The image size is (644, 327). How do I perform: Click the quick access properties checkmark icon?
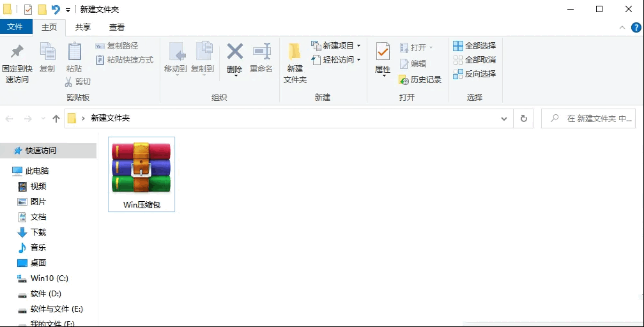coord(28,9)
